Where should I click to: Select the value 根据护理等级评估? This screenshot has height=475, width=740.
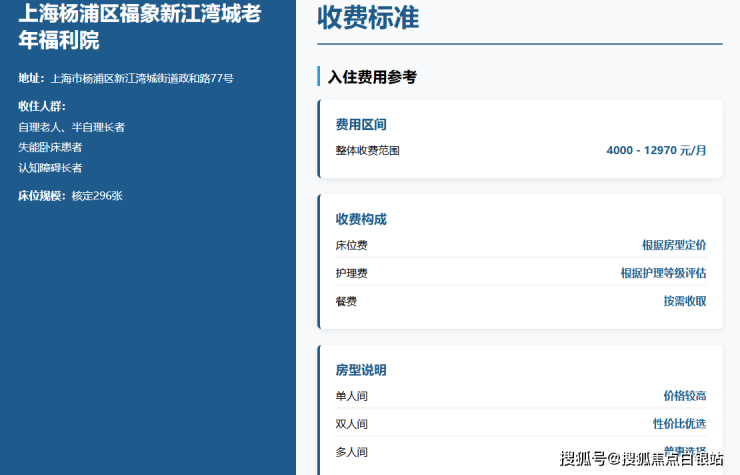coord(664,273)
